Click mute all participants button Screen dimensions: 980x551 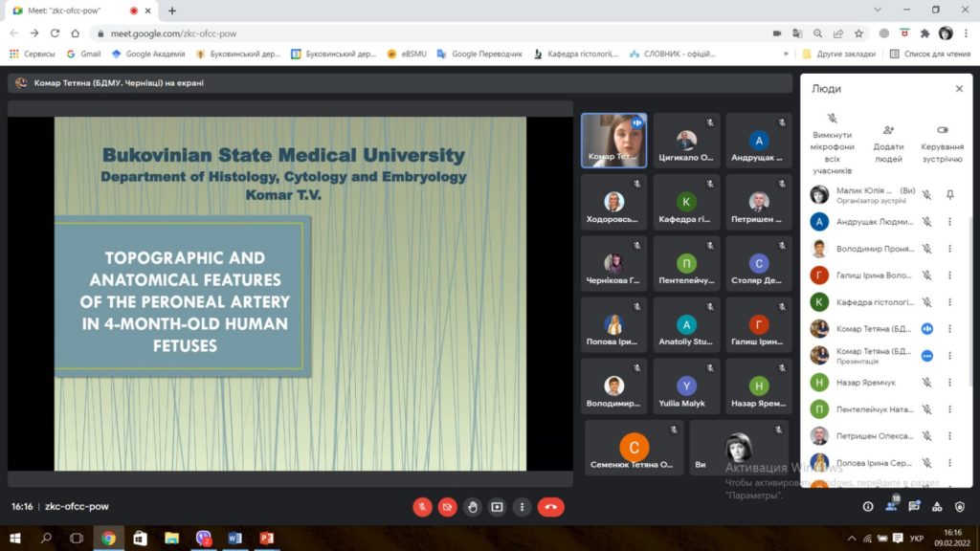click(x=832, y=141)
